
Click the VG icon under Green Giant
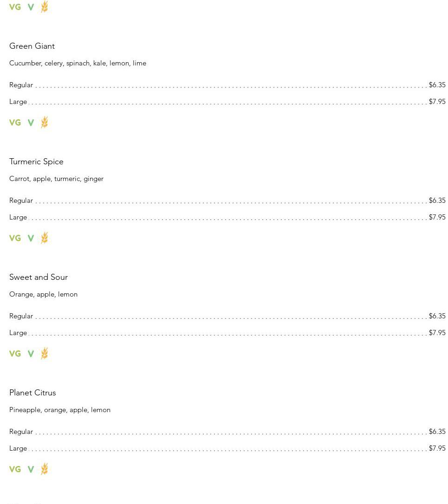click(15, 123)
